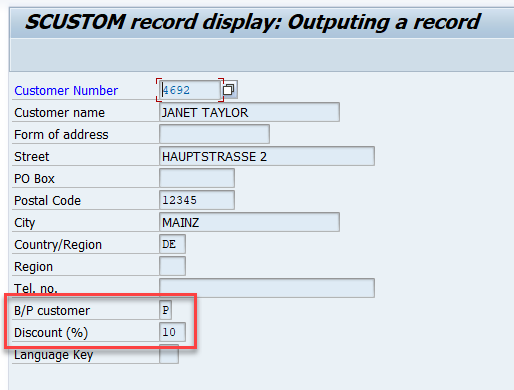Click the Region label

pos(33,267)
